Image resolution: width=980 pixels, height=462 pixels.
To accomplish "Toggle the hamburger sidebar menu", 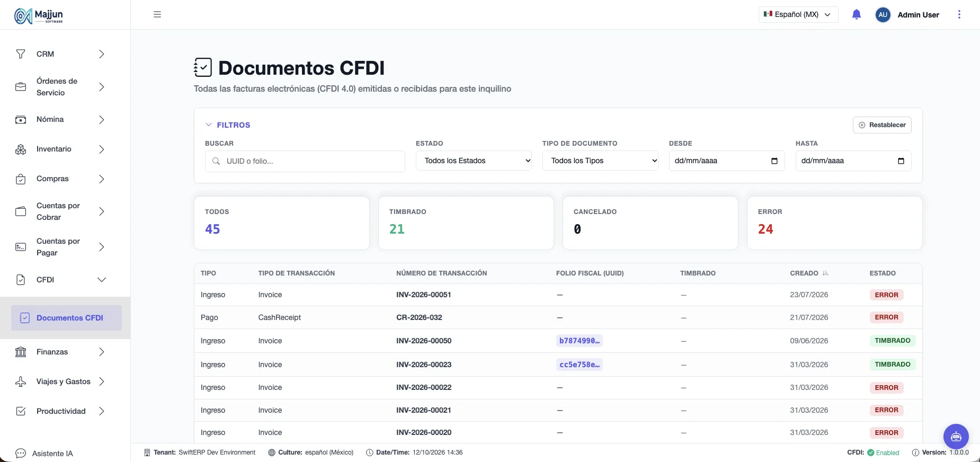I will tap(157, 14).
